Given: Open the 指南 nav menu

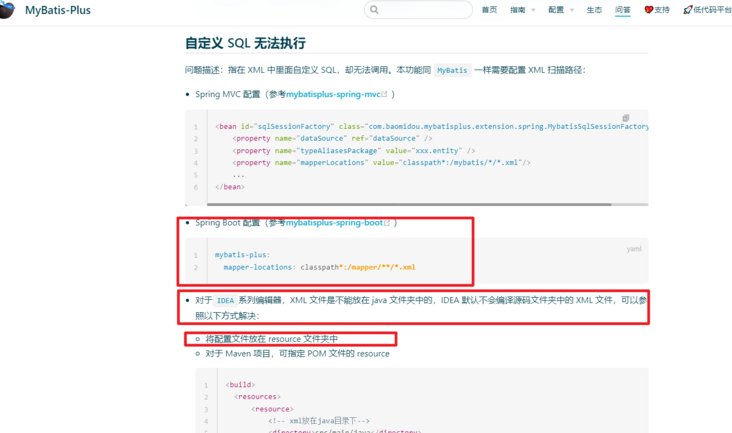Looking at the screenshot, I should pos(518,10).
